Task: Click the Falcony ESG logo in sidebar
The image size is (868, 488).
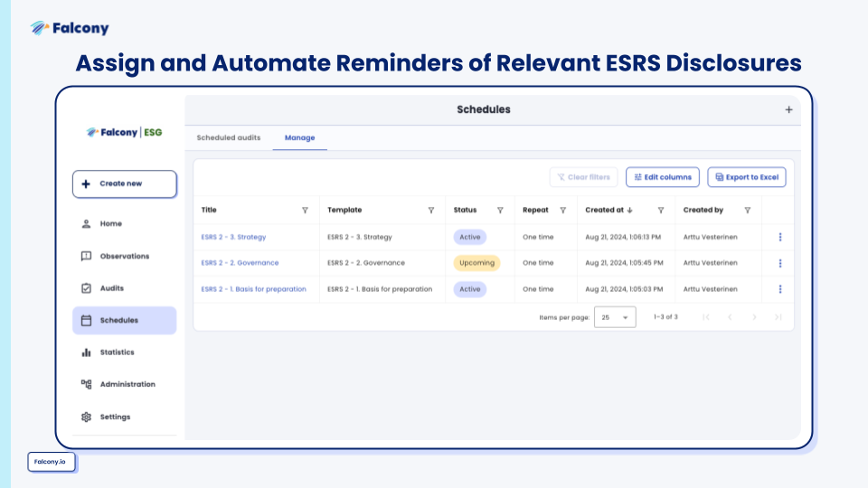Action: pos(124,132)
